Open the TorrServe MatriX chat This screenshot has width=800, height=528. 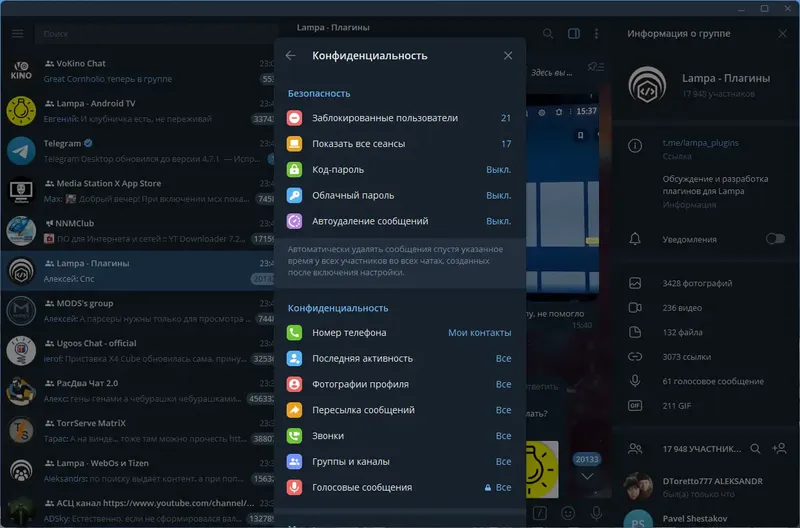point(138,431)
